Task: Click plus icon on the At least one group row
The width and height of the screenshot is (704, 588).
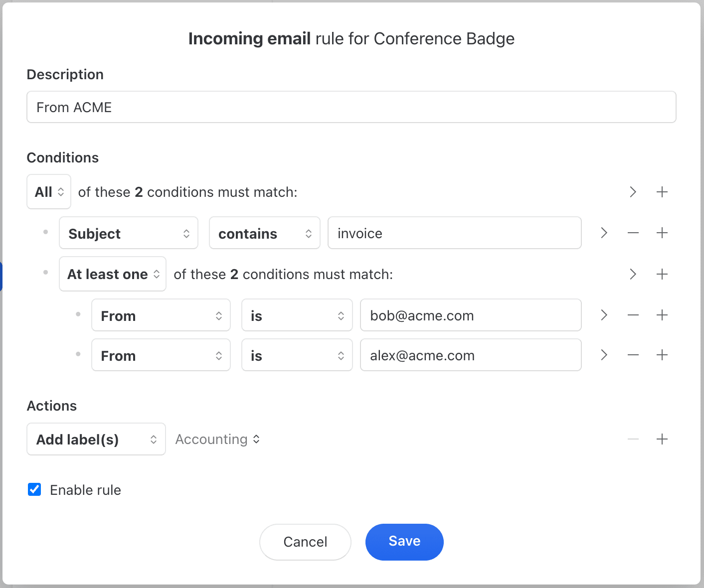Action: click(662, 274)
